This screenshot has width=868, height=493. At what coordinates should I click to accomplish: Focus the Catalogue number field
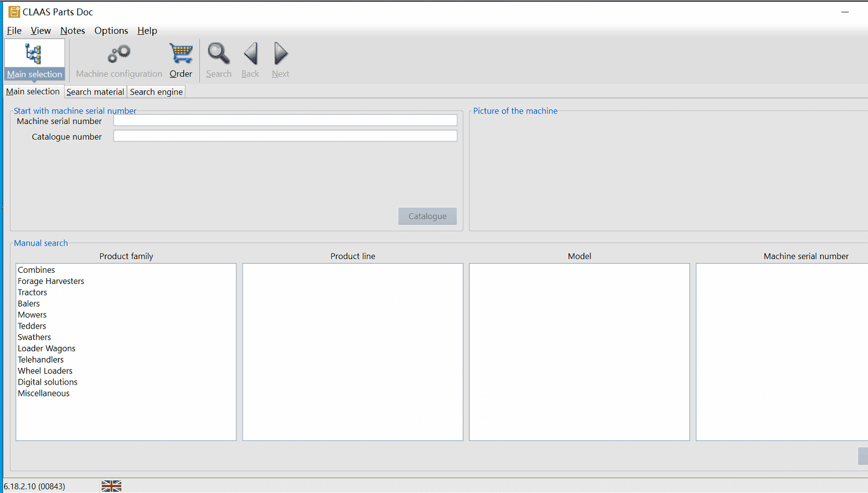click(x=285, y=136)
